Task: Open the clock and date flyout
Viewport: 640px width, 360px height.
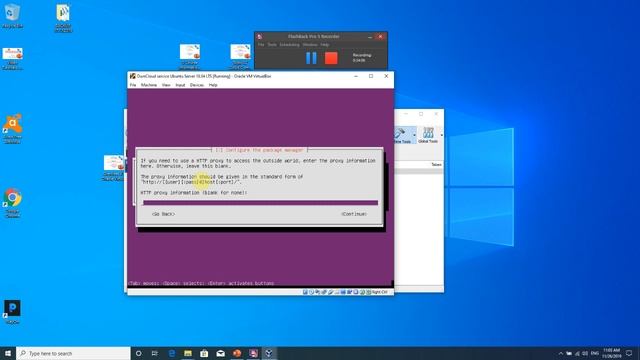Action: 611,353
